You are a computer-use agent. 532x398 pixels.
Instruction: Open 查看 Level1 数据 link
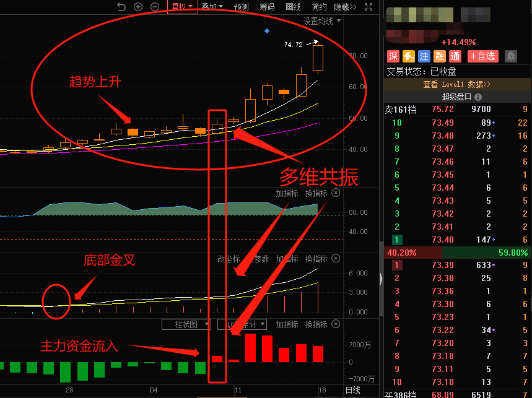pyautogui.click(x=456, y=84)
